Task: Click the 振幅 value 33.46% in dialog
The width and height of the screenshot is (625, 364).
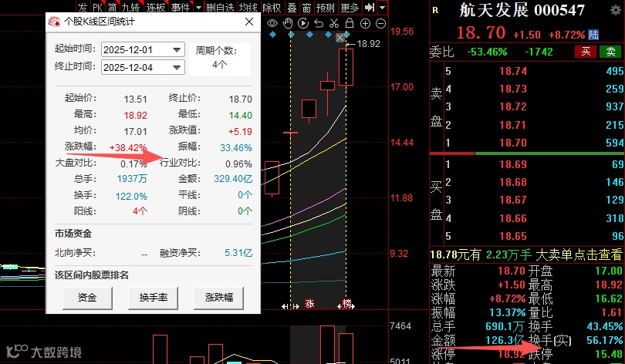Action: click(236, 148)
